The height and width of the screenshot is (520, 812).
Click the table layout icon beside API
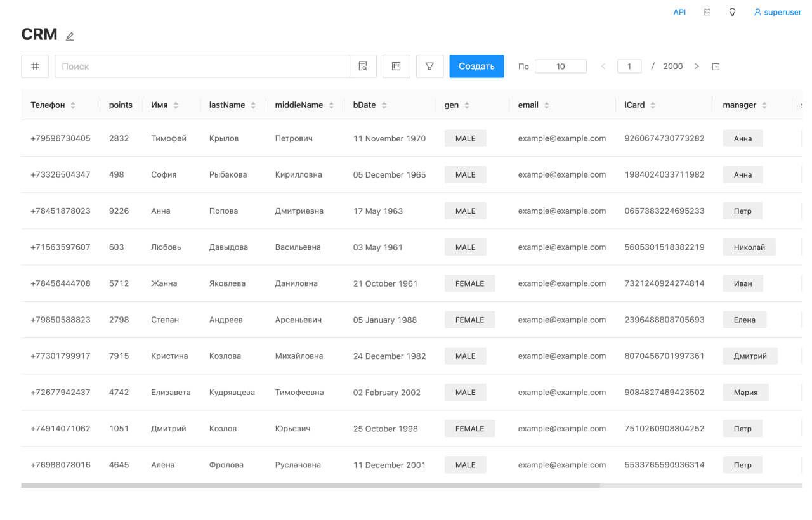707,12
